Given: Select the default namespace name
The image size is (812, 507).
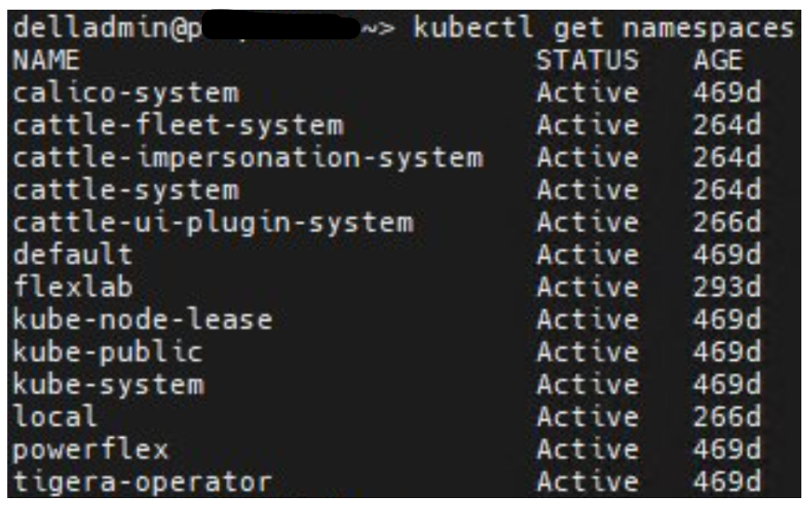Looking at the screenshot, I should click(x=73, y=255).
